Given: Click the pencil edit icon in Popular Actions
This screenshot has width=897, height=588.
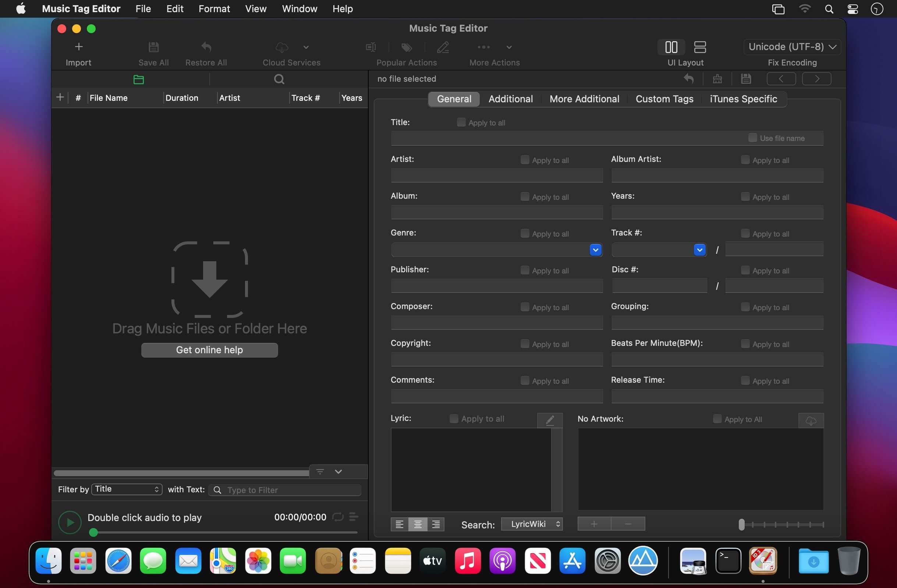Looking at the screenshot, I should coord(443,47).
